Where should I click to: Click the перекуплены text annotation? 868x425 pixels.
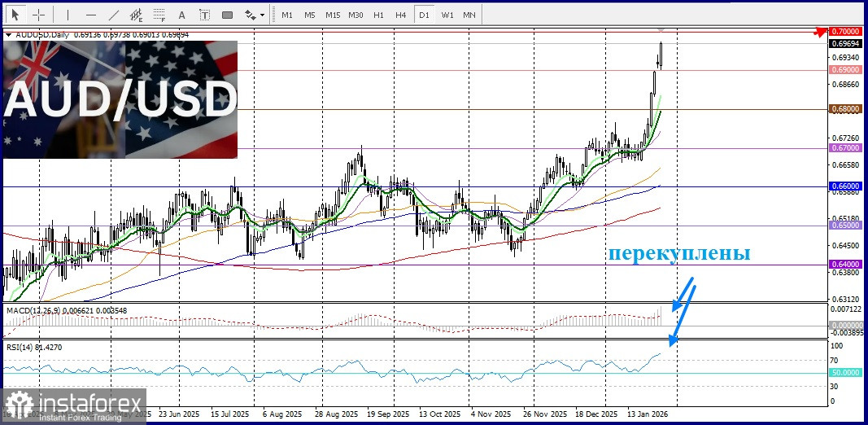pos(680,254)
